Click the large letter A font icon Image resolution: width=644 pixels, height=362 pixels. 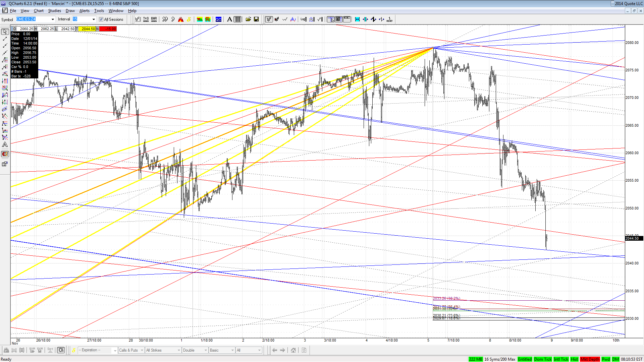coord(229,19)
